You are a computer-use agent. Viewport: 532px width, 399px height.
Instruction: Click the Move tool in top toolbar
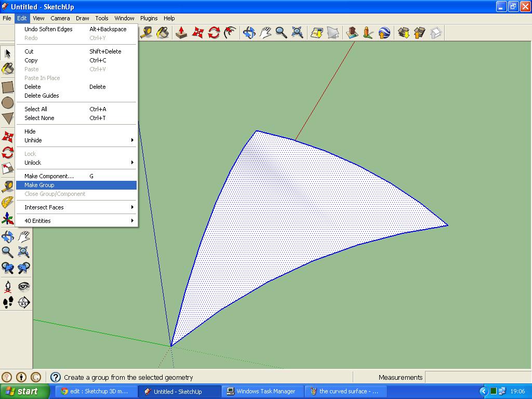pos(197,33)
